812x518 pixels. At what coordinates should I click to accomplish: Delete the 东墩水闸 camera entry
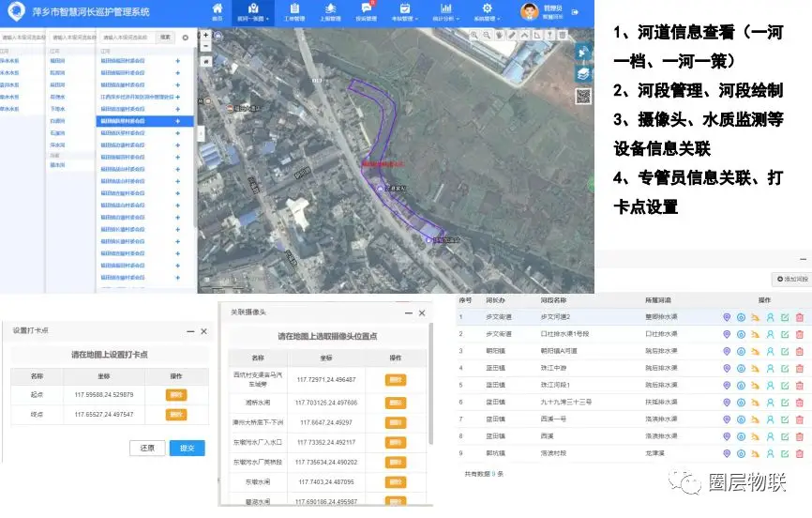point(396,482)
